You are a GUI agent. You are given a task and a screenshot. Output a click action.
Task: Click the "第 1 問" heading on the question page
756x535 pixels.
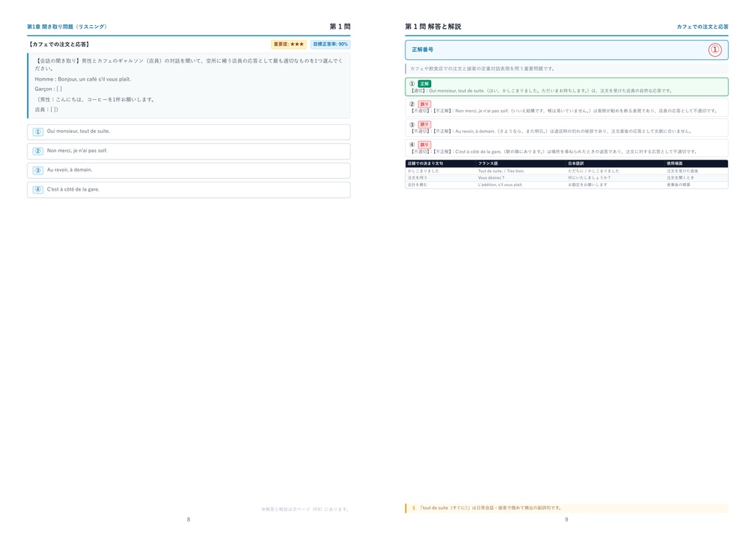click(340, 27)
